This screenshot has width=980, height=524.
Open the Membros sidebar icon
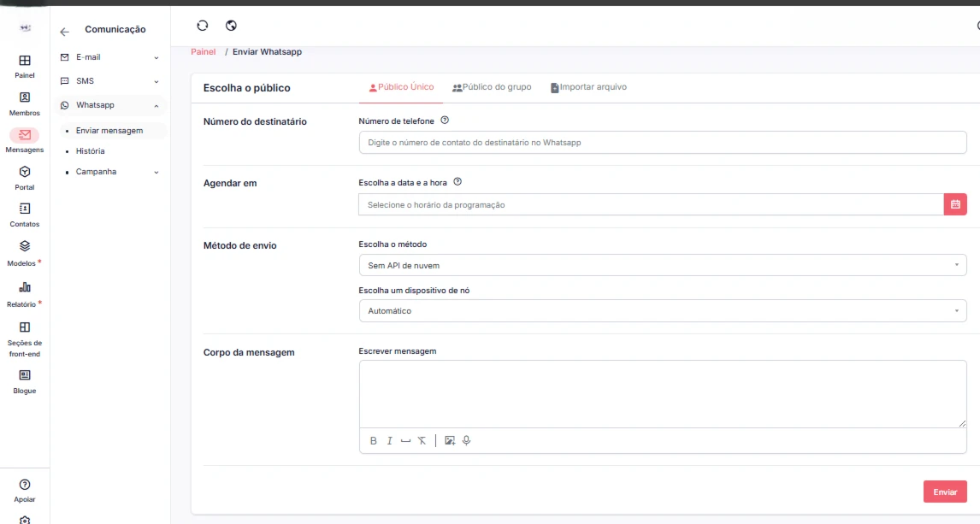(x=25, y=97)
